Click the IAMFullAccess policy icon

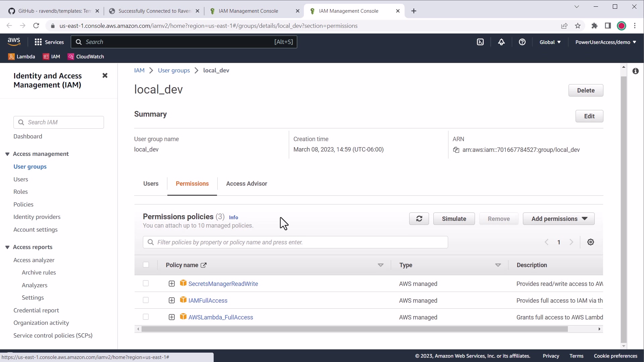click(183, 300)
